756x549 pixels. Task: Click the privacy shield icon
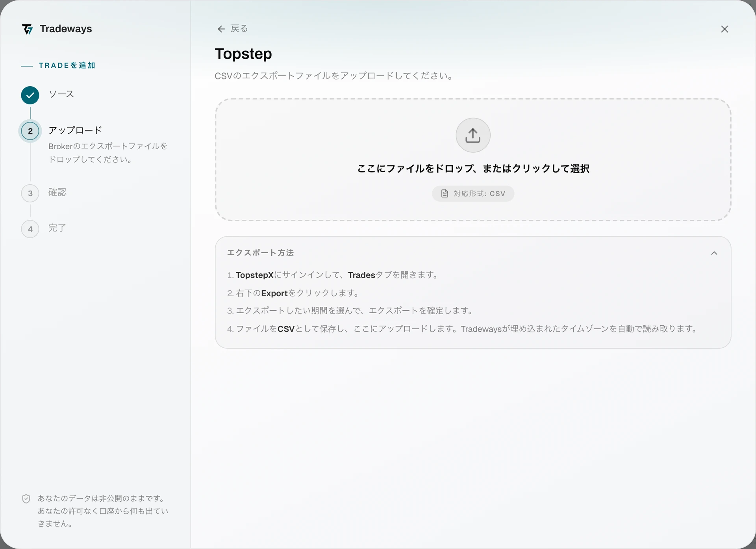[26, 499]
